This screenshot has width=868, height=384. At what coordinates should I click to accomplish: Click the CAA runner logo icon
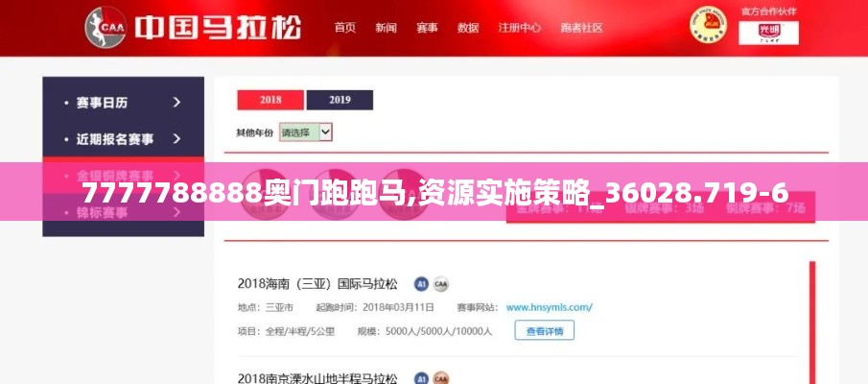pos(106,27)
